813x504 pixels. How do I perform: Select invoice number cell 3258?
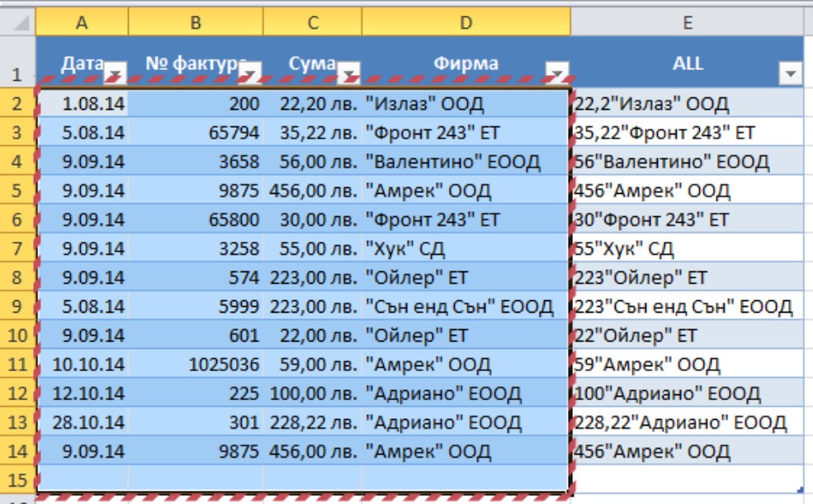coord(196,248)
